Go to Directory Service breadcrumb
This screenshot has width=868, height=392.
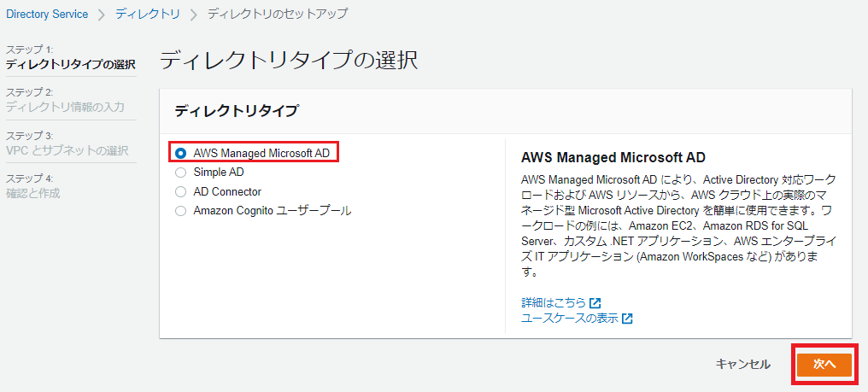click(x=47, y=15)
